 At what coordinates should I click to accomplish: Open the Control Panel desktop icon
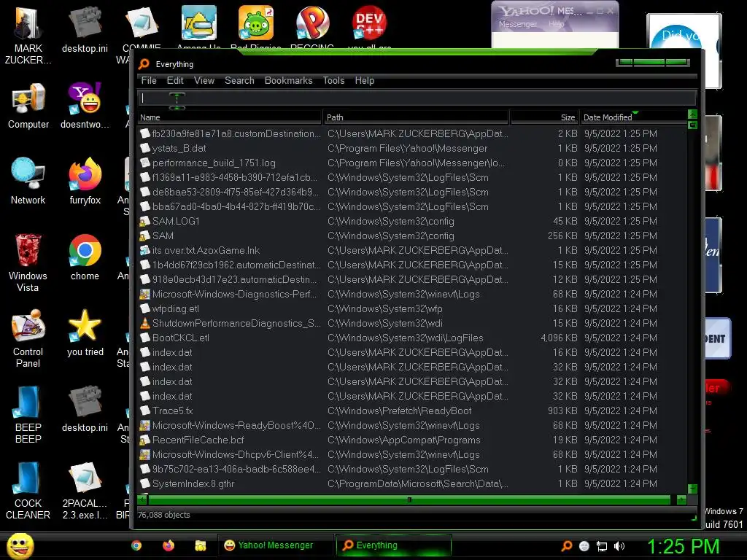point(28,338)
